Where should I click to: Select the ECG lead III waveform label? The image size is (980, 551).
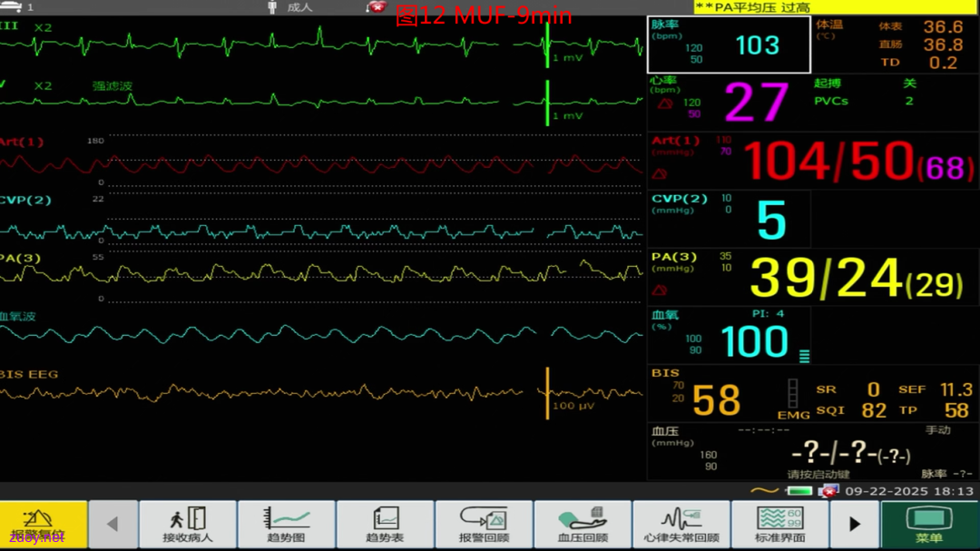click(x=9, y=26)
